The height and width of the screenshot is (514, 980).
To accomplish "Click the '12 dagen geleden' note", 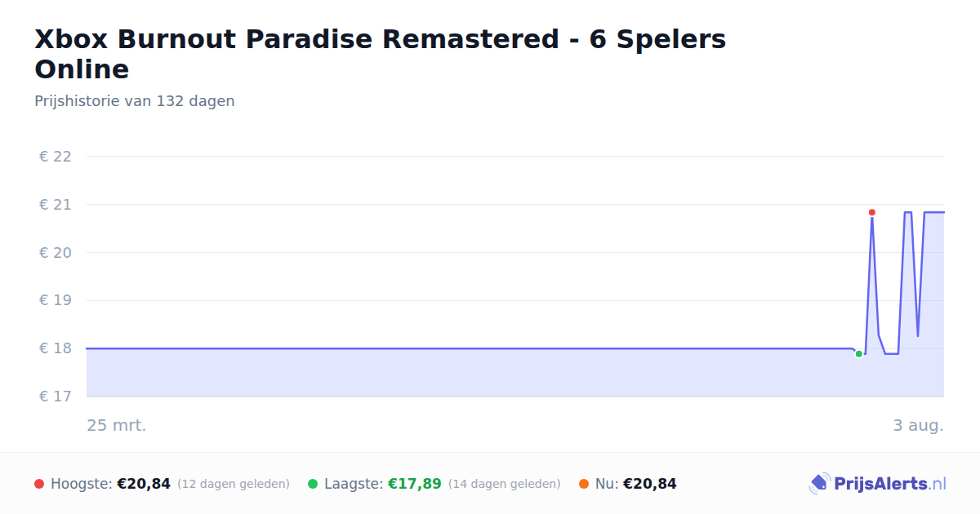I will point(234,484).
